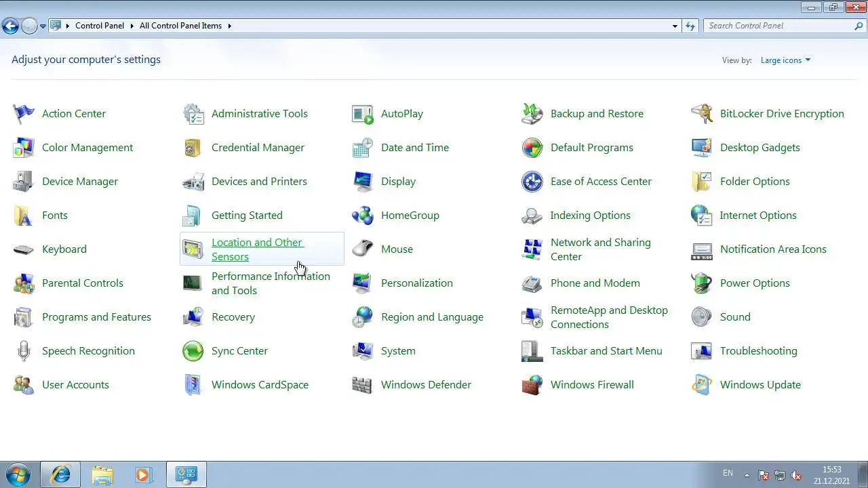Open the Large icons view dropdown
The height and width of the screenshot is (488, 868).
pyautogui.click(x=785, y=60)
